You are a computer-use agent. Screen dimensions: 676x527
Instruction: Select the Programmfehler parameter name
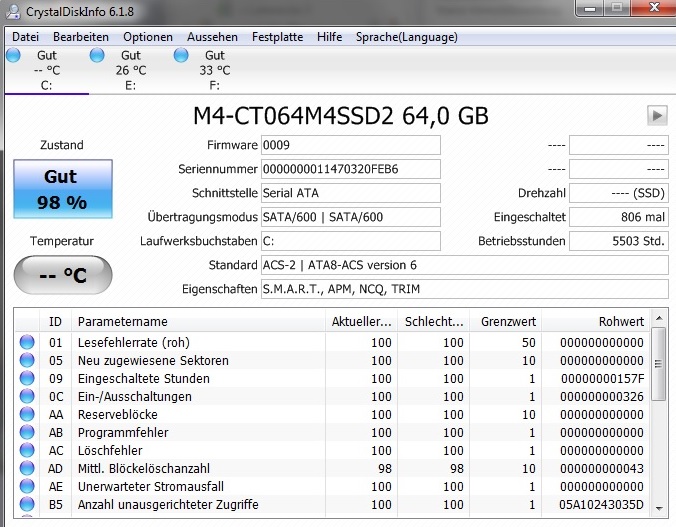[x=123, y=433]
